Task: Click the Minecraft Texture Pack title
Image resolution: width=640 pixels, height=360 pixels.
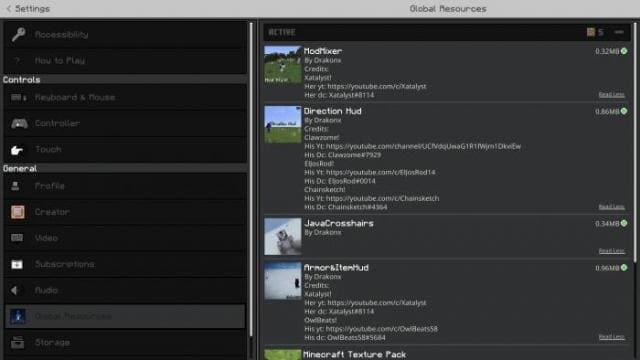Action: pos(355,355)
